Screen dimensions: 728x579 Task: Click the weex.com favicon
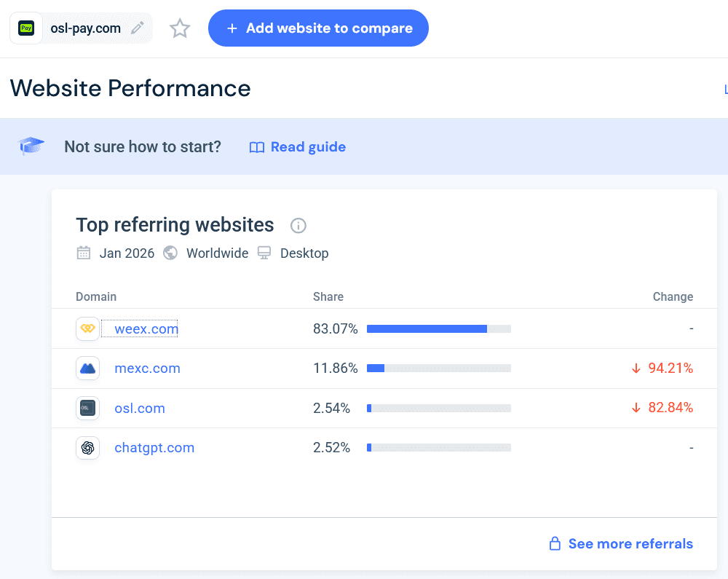87,328
